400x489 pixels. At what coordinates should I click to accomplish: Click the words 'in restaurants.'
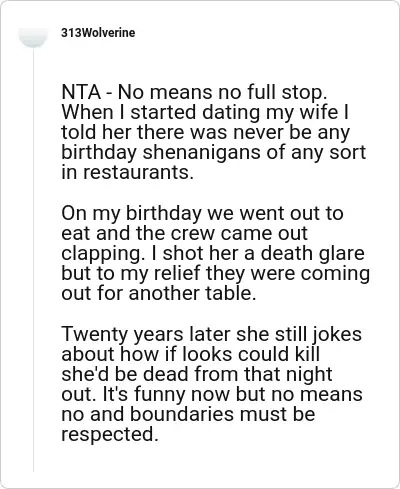tap(127, 173)
